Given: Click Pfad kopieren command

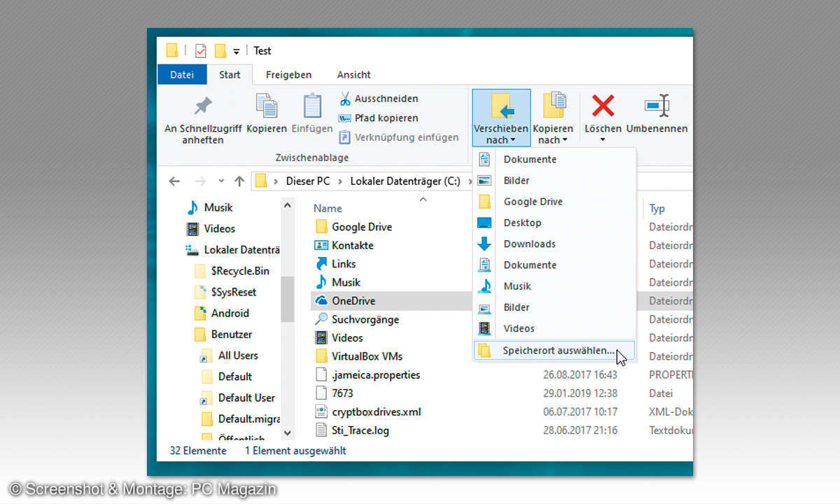Looking at the screenshot, I should pyautogui.click(x=378, y=118).
